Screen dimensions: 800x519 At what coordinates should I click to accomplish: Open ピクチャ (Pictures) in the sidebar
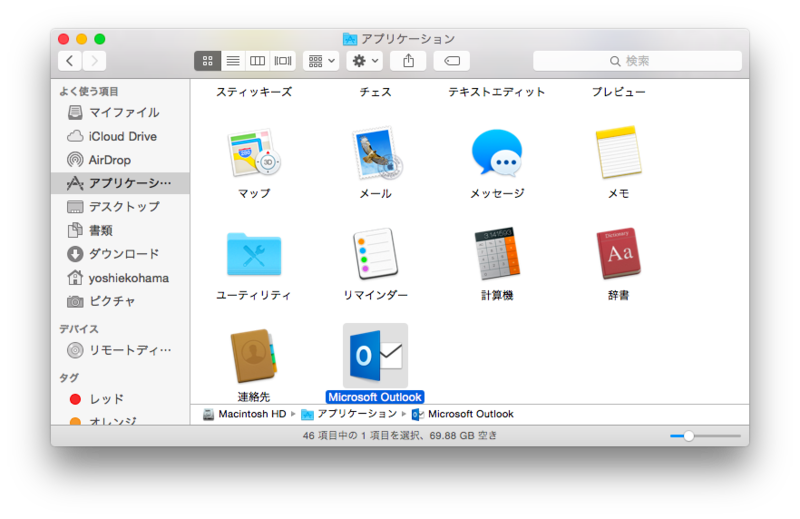[120, 301]
